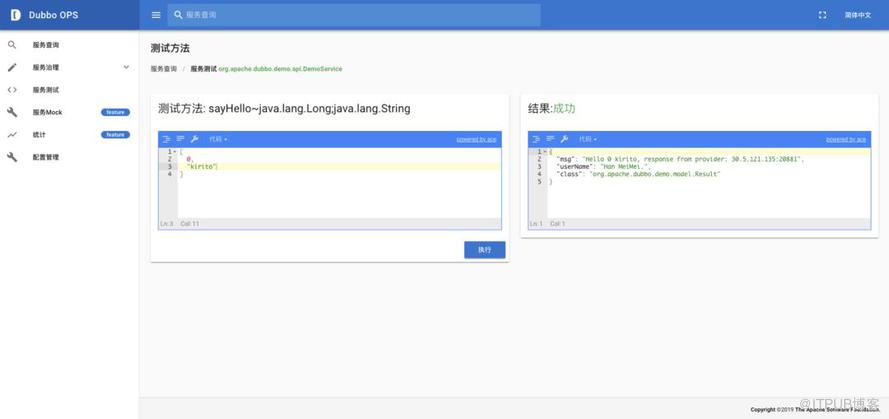Click the magnifier icon in search bar
Image resolution: width=889 pixels, height=419 pixels.
pos(178,15)
